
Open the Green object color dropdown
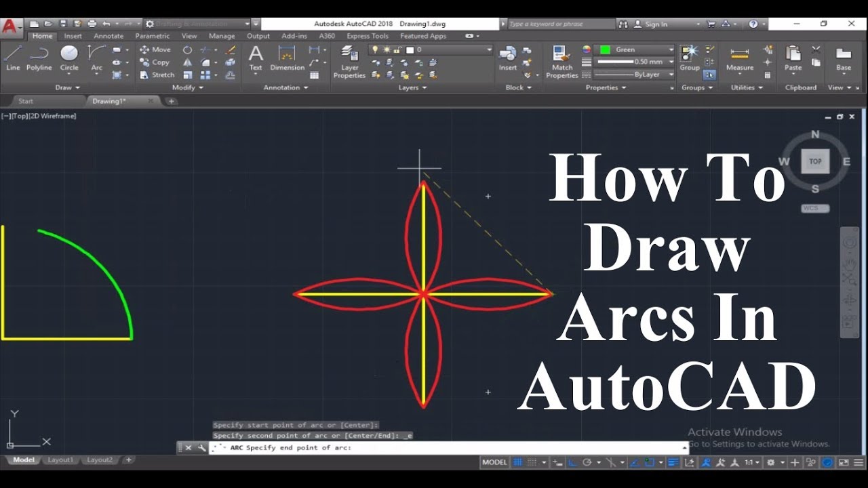635,49
